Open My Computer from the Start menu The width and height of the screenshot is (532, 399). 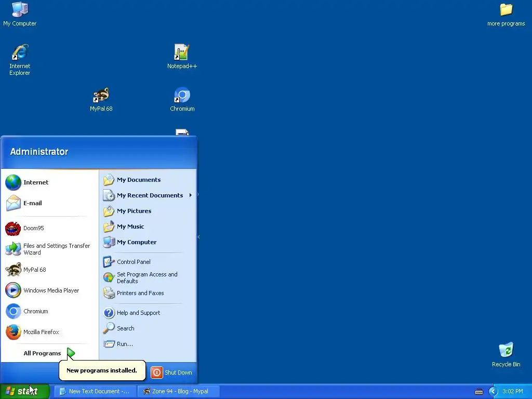click(x=148, y=242)
